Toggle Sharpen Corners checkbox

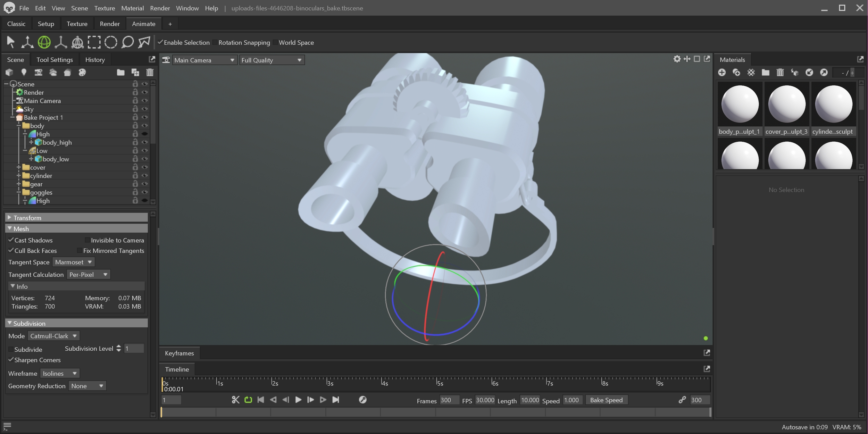pyautogui.click(x=11, y=360)
